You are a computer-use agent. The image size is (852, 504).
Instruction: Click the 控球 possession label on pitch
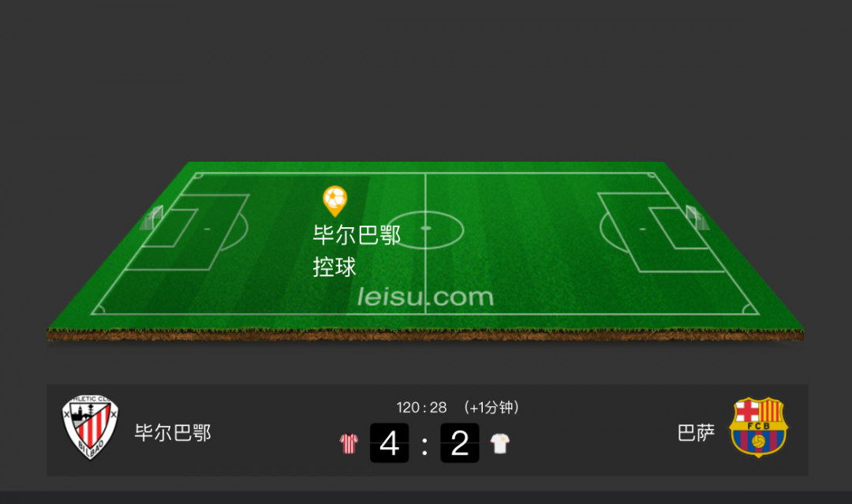tap(334, 267)
